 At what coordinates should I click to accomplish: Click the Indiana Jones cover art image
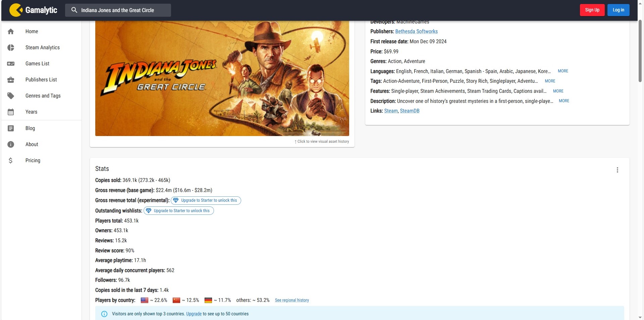pyautogui.click(x=222, y=78)
